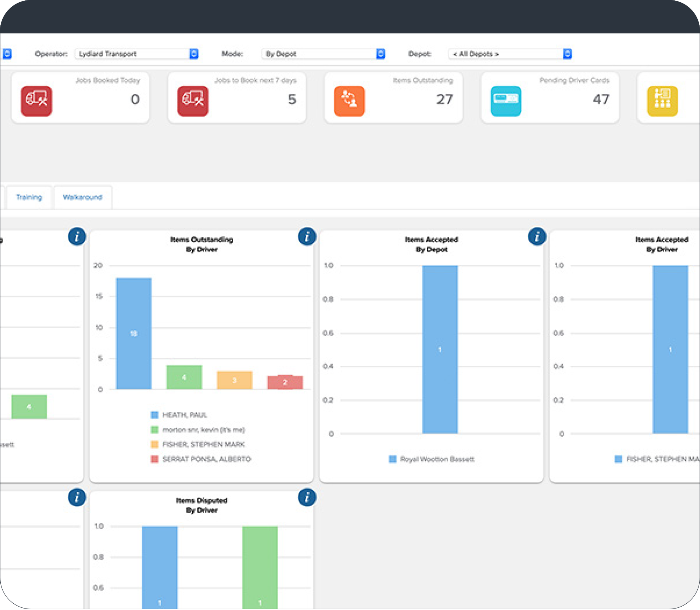Click the Items Accepted By Depot chart title
Screen dimensions: 700x610
(431, 244)
